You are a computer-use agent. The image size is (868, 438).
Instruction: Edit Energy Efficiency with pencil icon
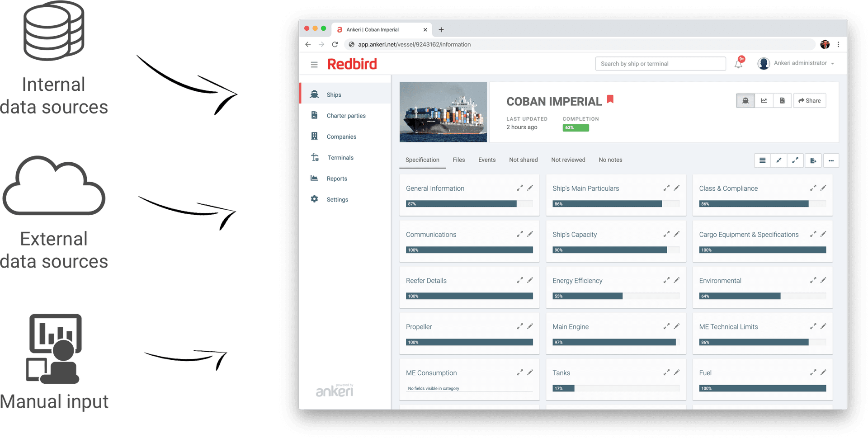pyautogui.click(x=677, y=280)
